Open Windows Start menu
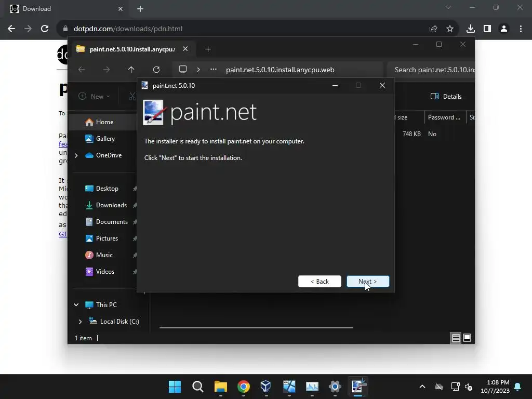The image size is (532, 399). pos(175,387)
